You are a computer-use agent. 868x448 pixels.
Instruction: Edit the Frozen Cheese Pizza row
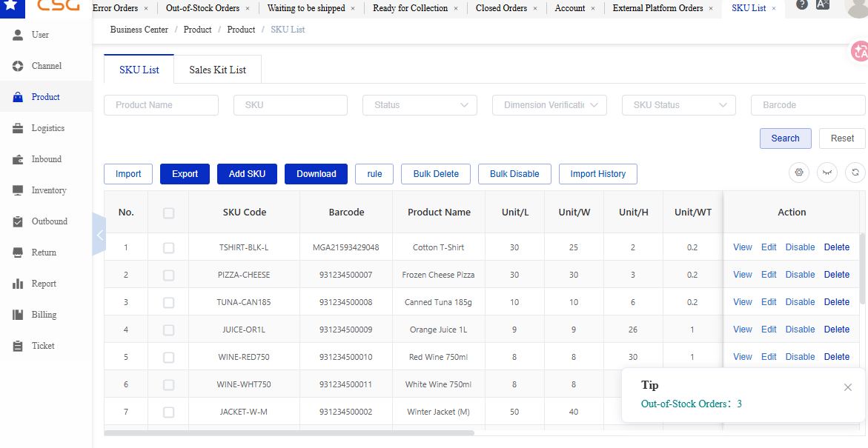(x=769, y=275)
